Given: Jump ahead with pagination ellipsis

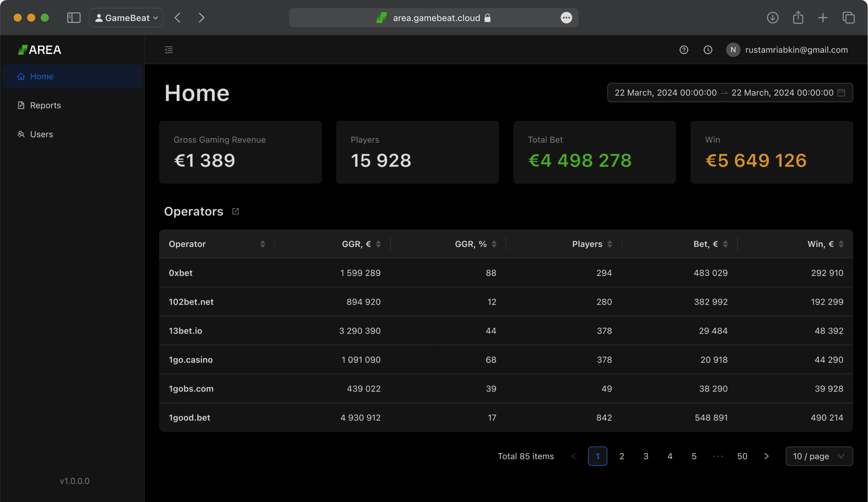Looking at the screenshot, I should pyautogui.click(x=718, y=456).
